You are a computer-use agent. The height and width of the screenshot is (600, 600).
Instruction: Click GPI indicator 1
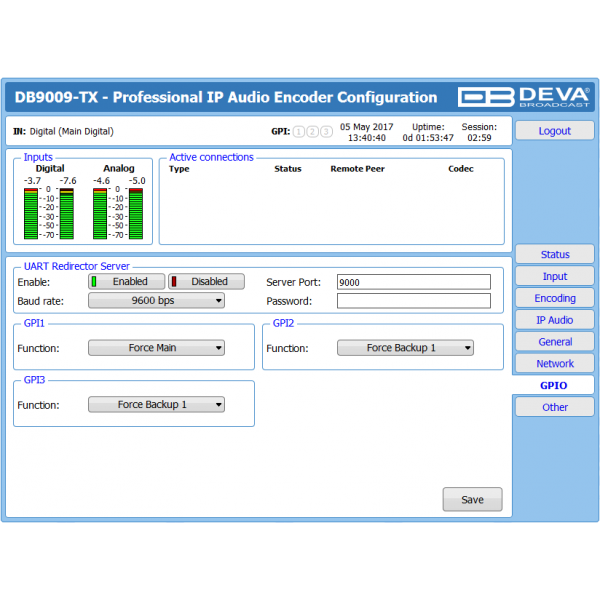299,132
